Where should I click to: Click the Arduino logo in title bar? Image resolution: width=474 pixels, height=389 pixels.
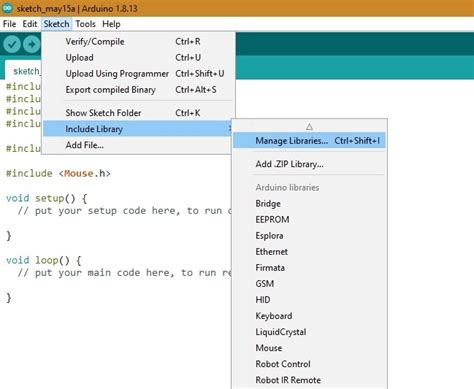[x=7, y=8]
